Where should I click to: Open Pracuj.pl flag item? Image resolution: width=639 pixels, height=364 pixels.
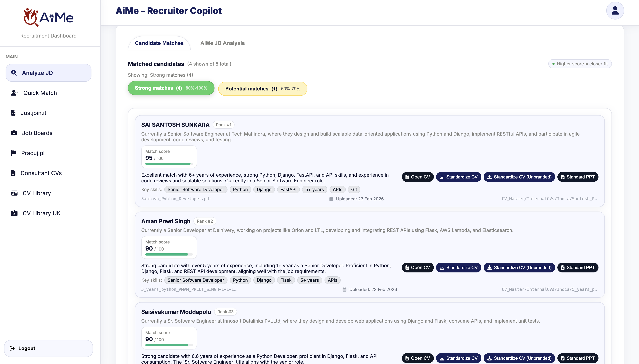(48, 153)
